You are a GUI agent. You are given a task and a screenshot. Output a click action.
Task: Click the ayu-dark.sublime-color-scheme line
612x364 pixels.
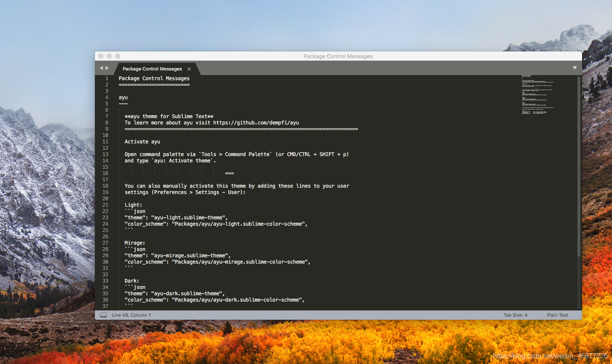[215, 300]
